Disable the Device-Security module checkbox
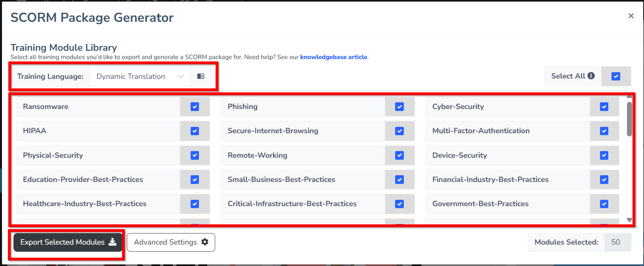The width and height of the screenshot is (644, 266). click(x=604, y=155)
